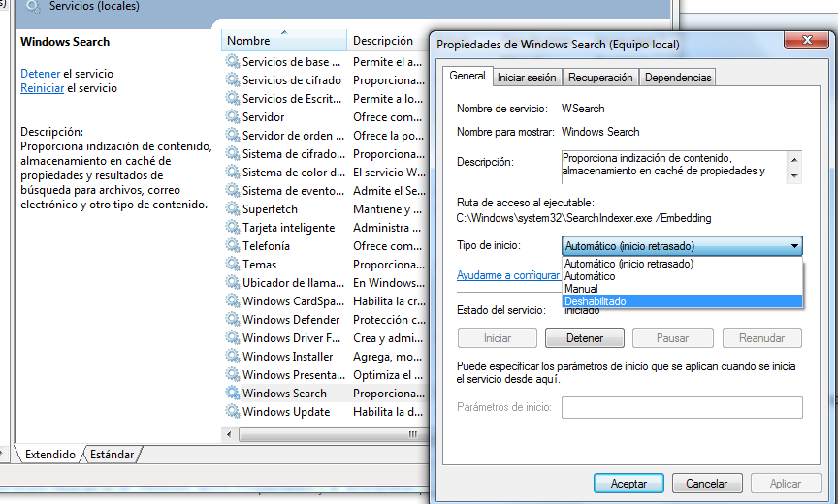Click the gear icon next to Windows Update
Screen dimensions: 838x504
pos(232,412)
